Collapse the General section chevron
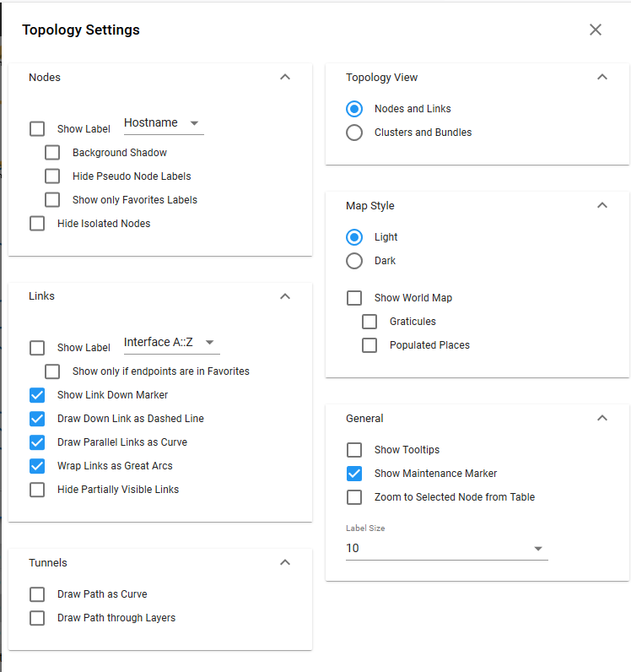Screen dimensions: 631x672 coord(602,418)
